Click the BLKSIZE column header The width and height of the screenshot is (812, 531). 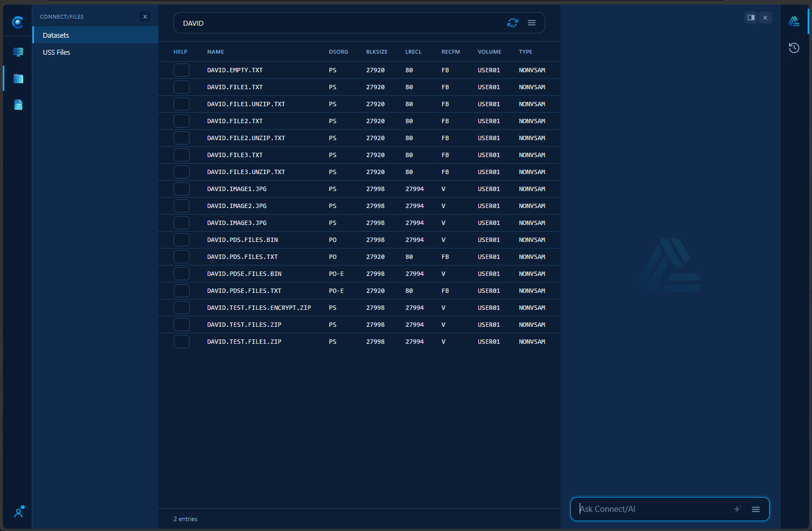coord(377,52)
